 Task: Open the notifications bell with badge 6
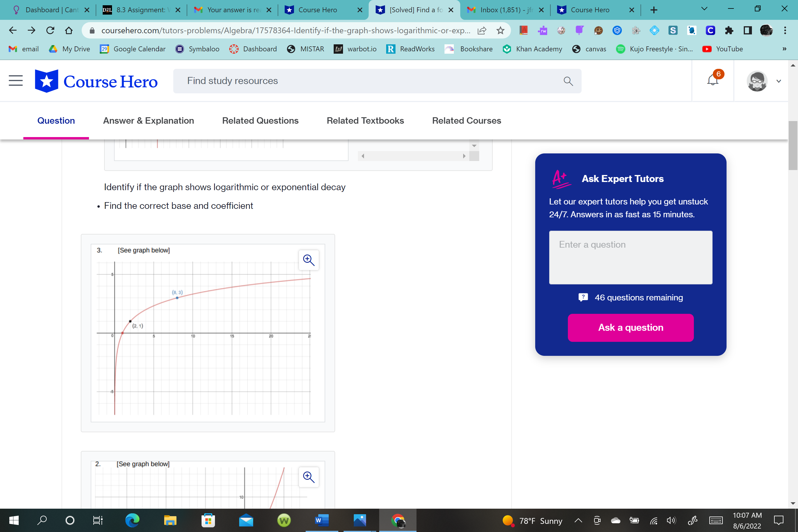click(x=713, y=80)
